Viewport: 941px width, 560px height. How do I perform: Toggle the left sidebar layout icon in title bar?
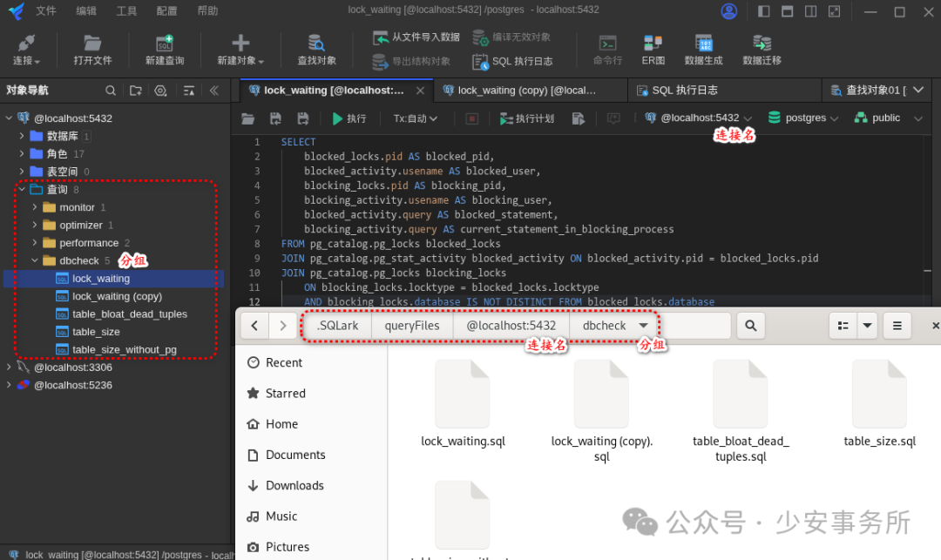(763, 11)
